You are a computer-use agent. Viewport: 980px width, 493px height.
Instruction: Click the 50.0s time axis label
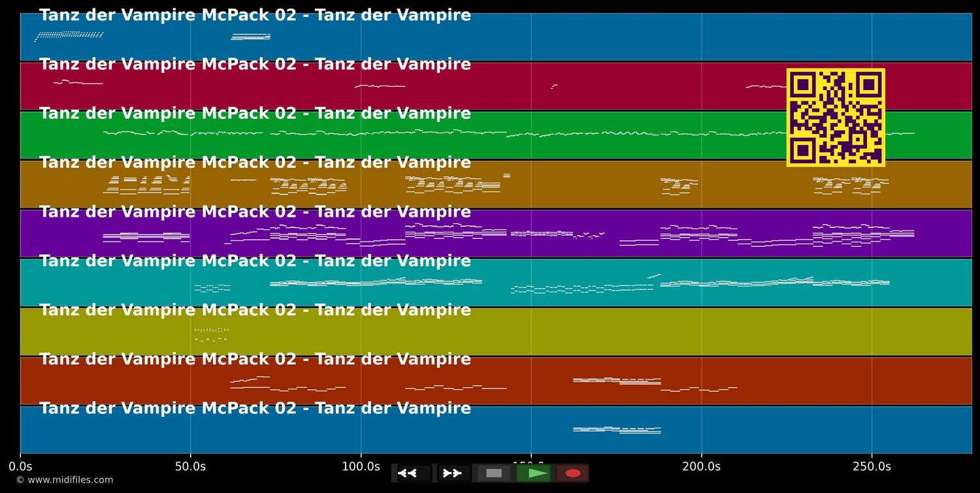[191, 466]
